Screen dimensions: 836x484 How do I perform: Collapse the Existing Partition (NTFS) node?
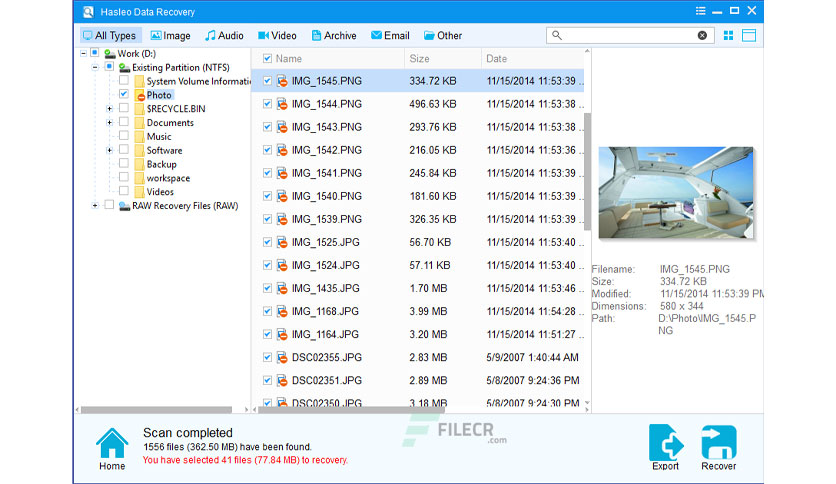(x=95, y=67)
